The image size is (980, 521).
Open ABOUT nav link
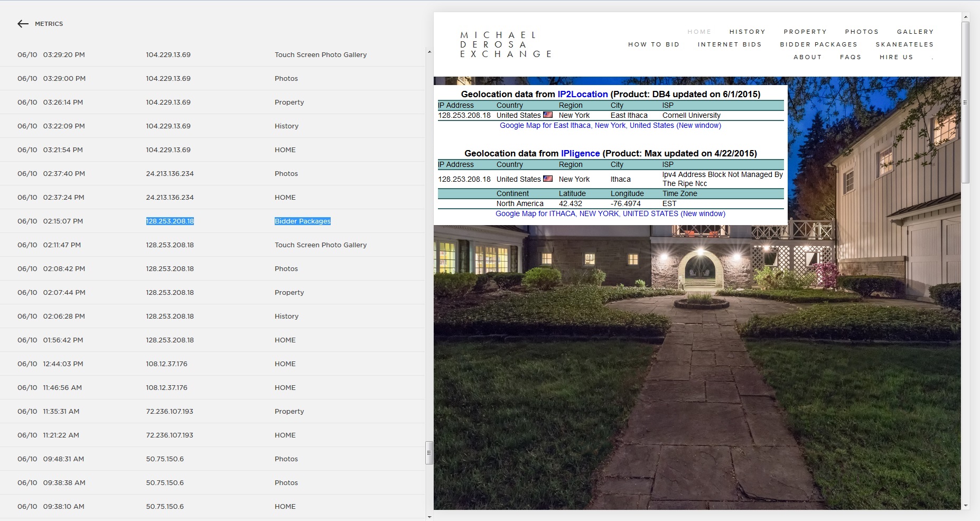(x=807, y=57)
